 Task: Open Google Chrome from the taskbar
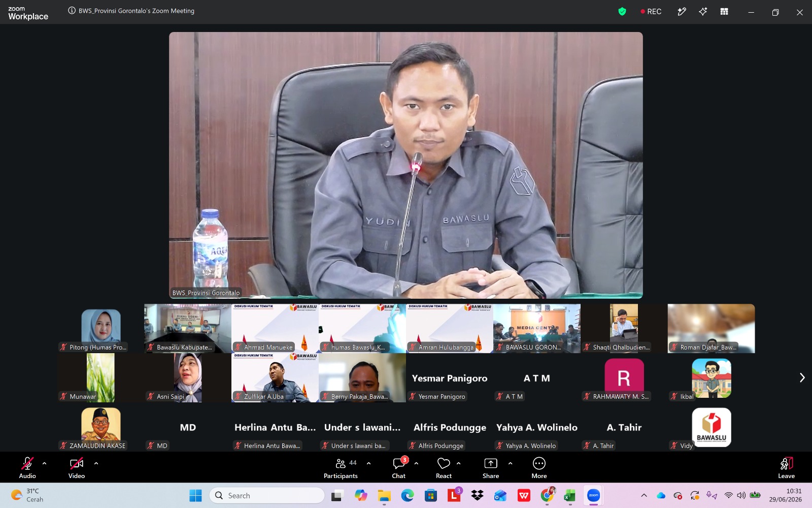[547, 495]
